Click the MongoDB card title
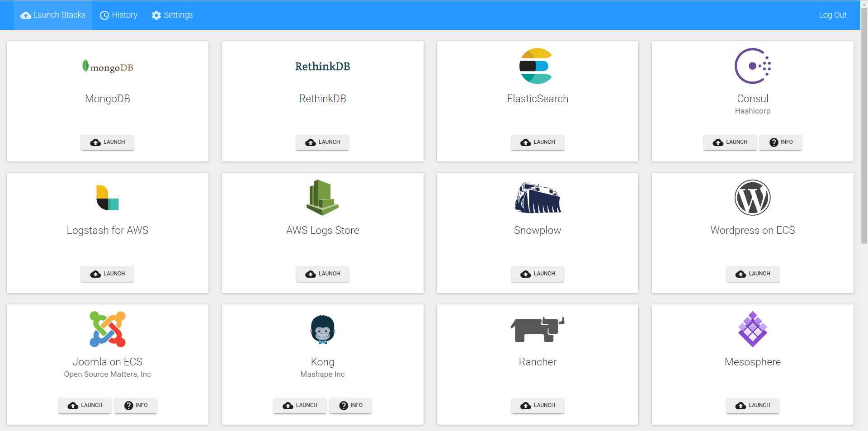This screenshot has height=431, width=868. click(108, 99)
